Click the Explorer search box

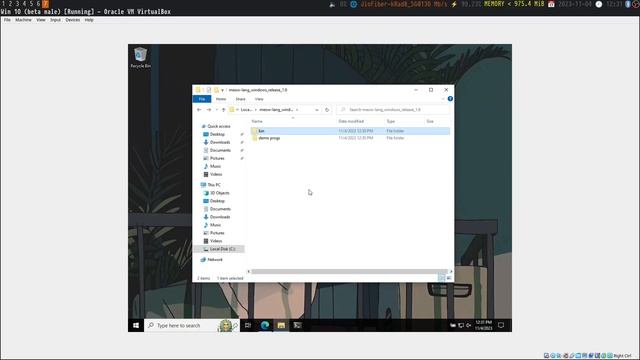coord(393,110)
